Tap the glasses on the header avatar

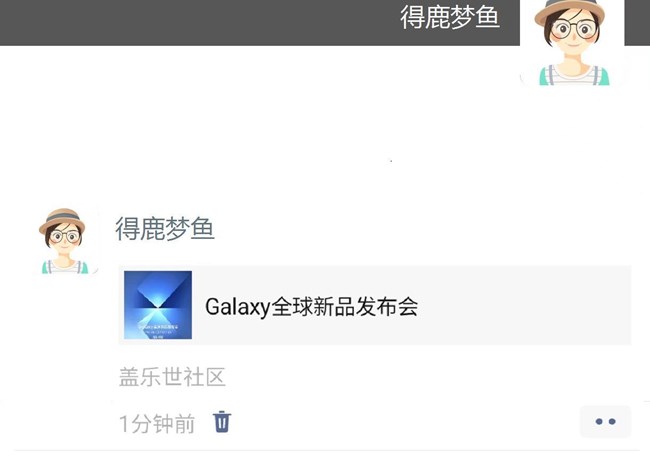[574, 29]
